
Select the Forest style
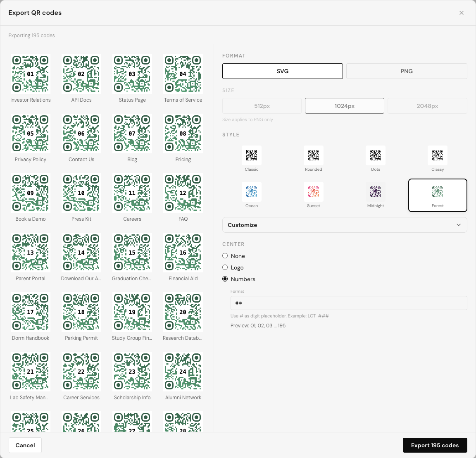click(438, 195)
